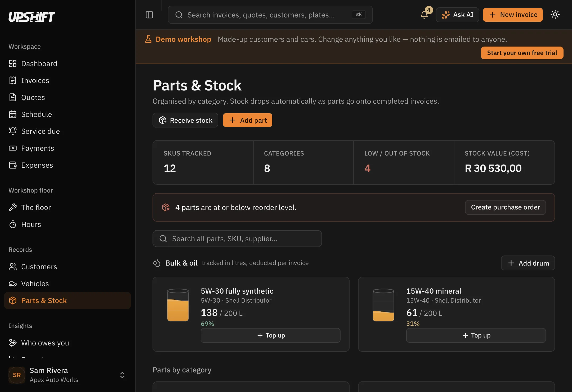Open Customers records
572x392 pixels.
[x=68, y=267]
